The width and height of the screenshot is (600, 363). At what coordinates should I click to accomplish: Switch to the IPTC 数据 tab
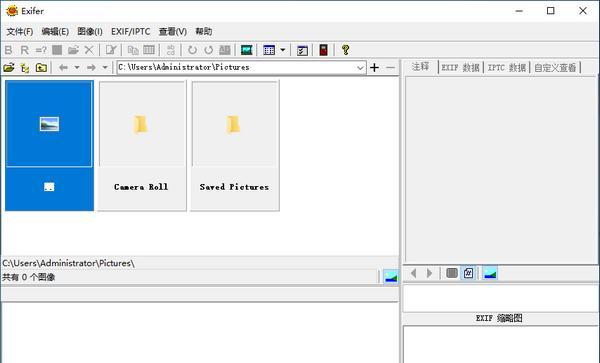point(507,68)
